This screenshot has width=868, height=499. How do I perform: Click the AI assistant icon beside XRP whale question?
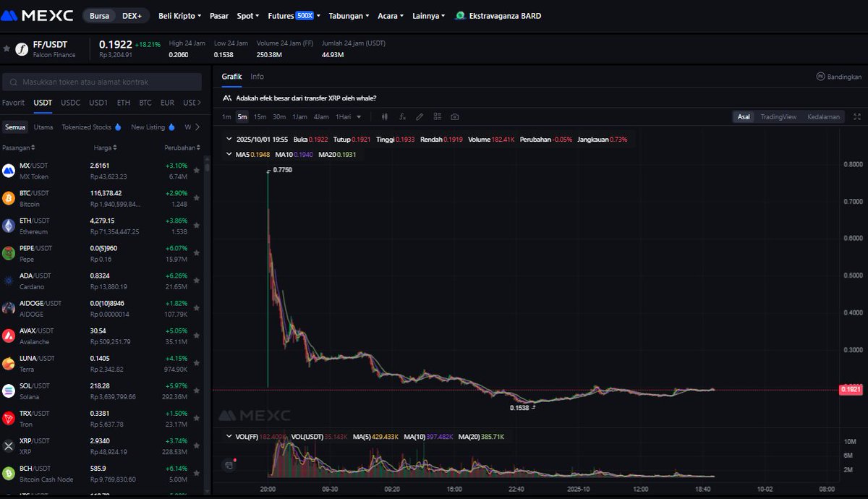227,98
